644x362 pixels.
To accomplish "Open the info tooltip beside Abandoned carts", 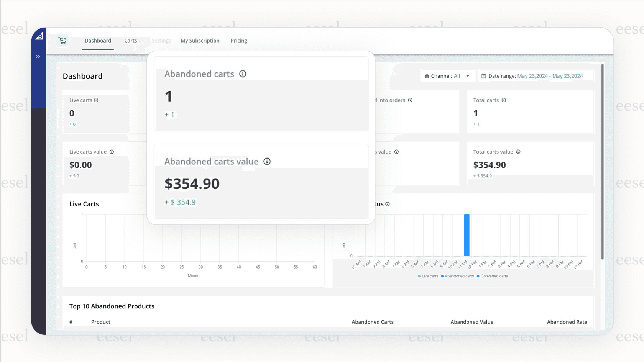I will click(243, 74).
